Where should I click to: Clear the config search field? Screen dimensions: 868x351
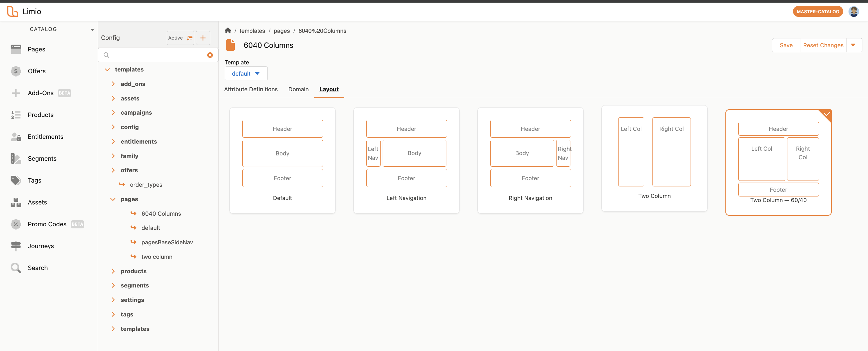(x=210, y=55)
